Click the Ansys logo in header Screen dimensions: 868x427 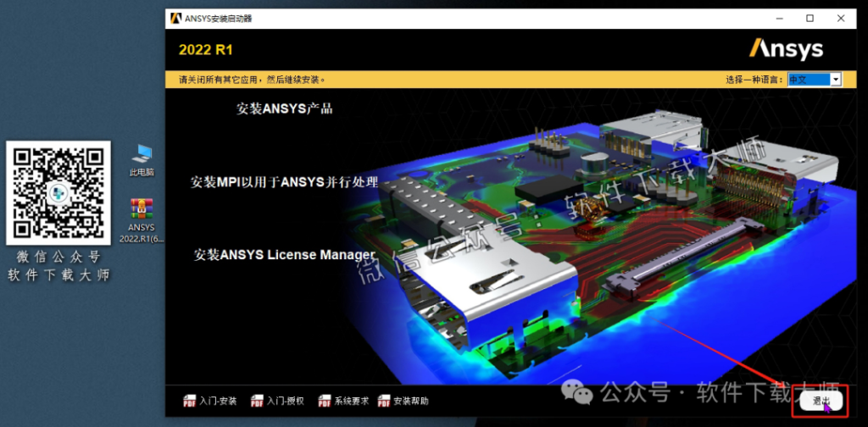click(786, 50)
